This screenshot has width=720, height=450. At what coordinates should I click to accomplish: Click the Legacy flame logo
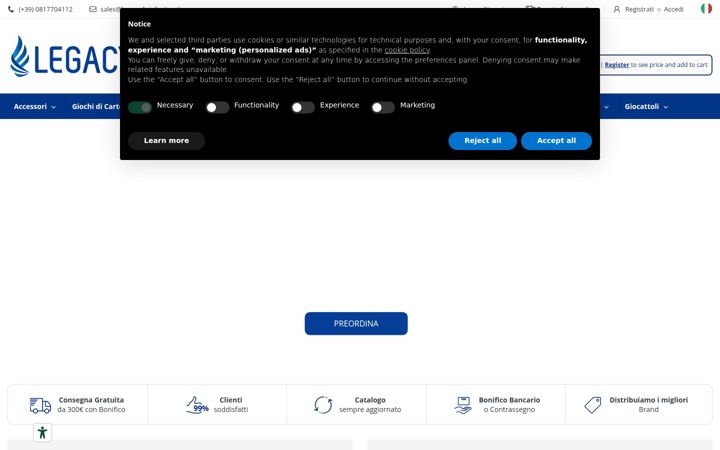click(x=20, y=56)
